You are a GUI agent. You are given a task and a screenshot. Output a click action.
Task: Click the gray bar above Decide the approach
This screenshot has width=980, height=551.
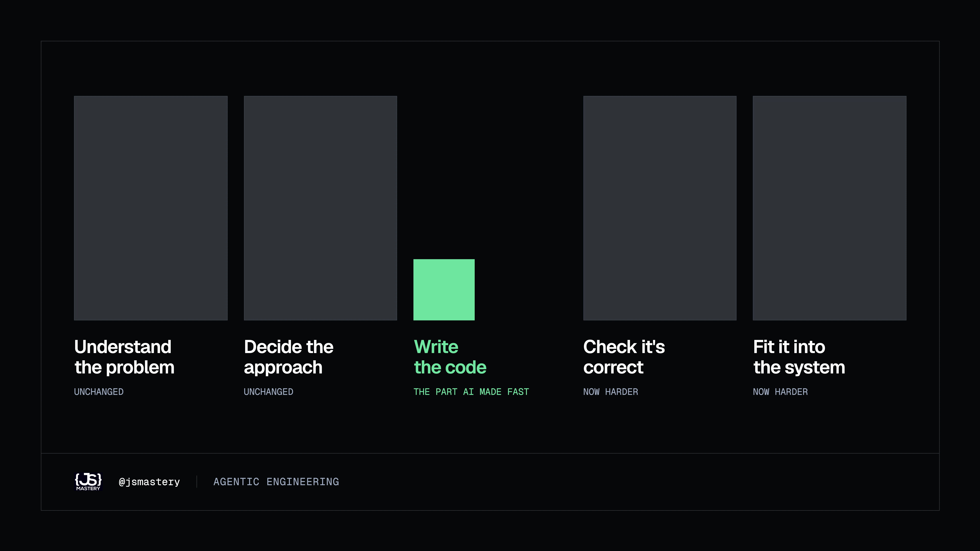pos(320,208)
